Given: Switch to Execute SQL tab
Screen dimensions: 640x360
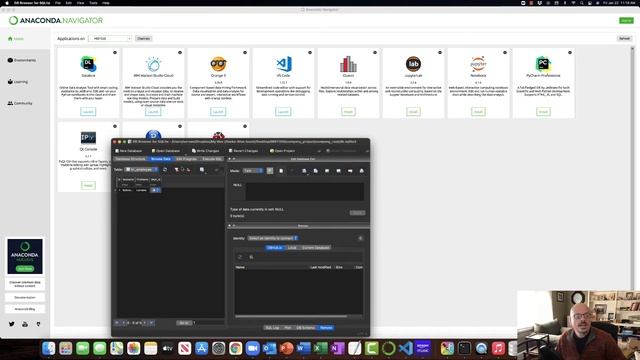Looking at the screenshot, I should (x=212, y=159).
